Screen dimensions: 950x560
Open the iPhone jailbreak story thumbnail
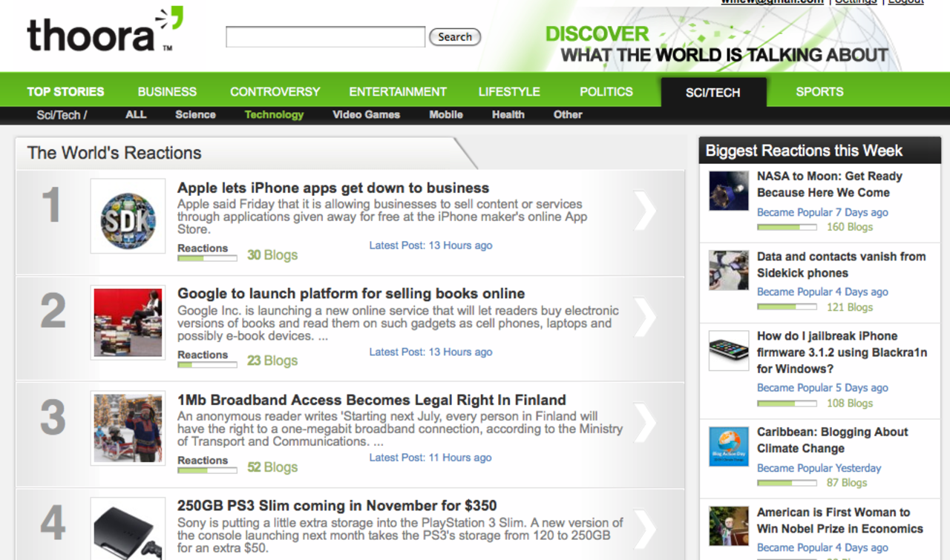click(x=728, y=350)
